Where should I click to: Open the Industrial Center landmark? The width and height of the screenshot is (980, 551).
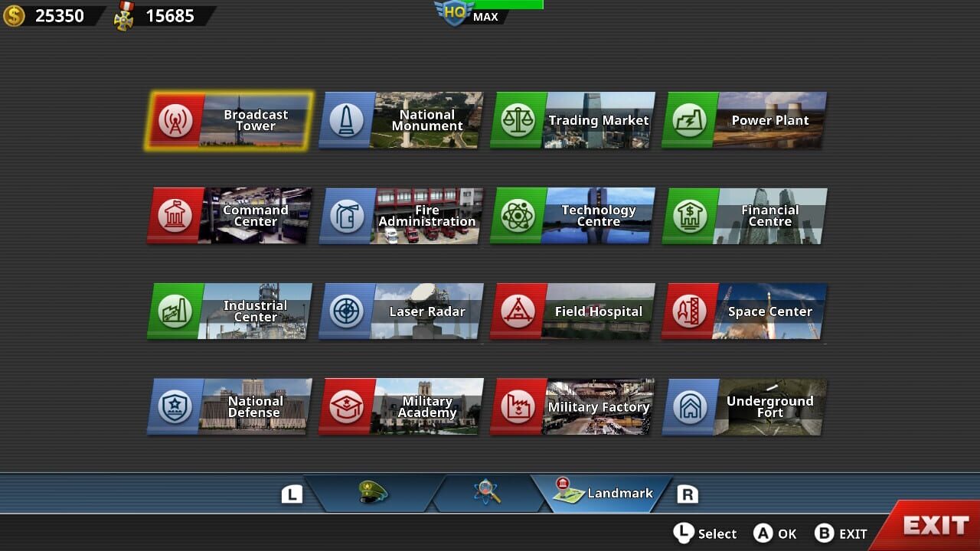[230, 311]
